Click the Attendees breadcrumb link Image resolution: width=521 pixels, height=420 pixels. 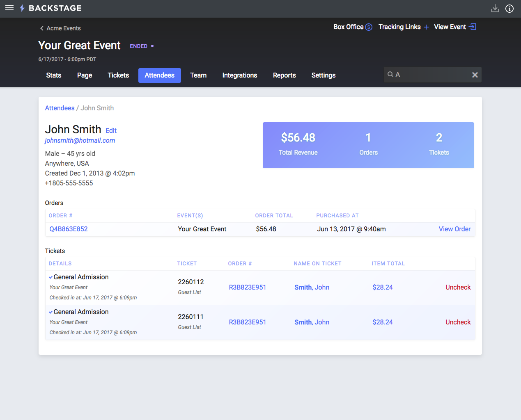point(60,108)
